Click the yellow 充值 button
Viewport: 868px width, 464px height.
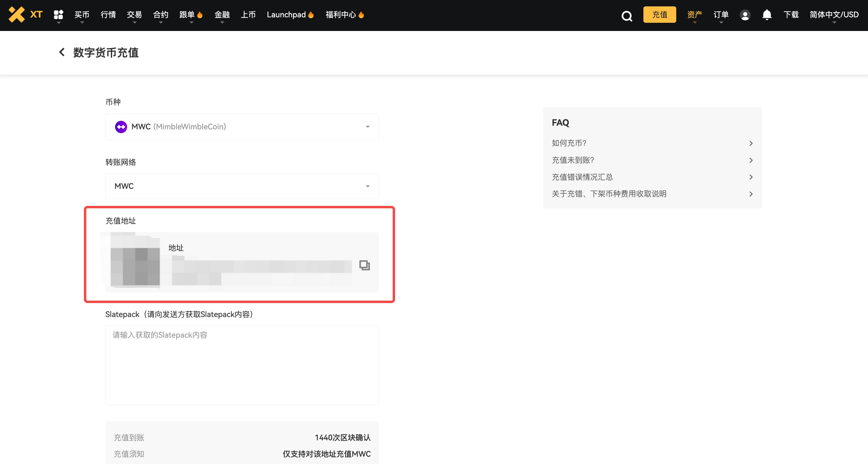click(x=659, y=15)
